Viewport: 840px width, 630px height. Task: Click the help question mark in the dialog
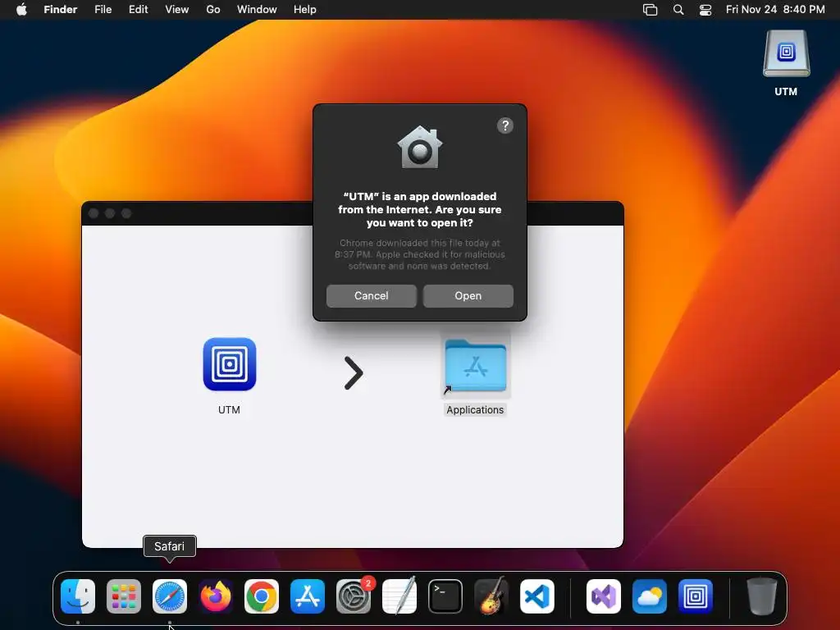pos(505,126)
